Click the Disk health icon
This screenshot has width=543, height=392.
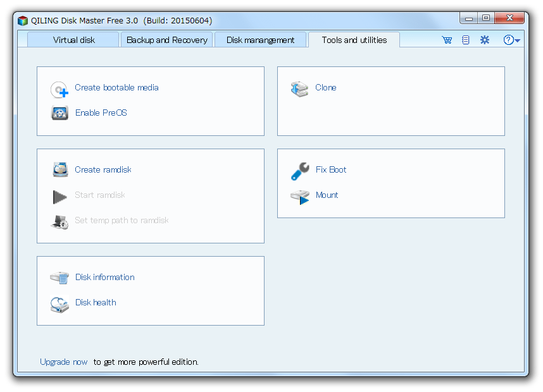point(59,305)
